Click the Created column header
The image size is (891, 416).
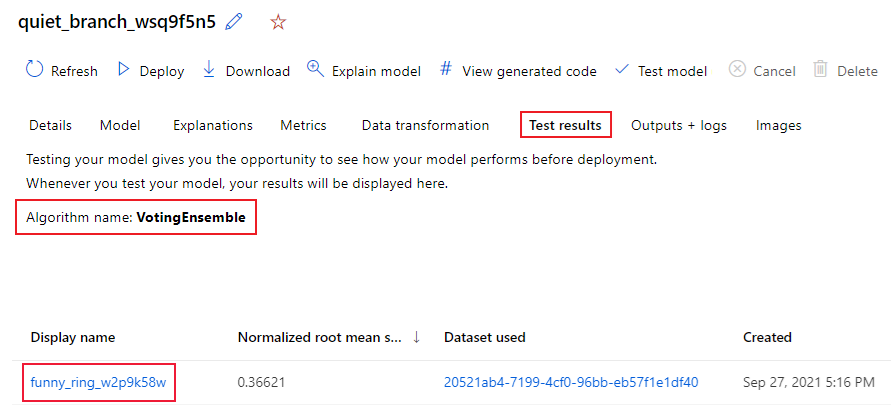click(x=767, y=337)
